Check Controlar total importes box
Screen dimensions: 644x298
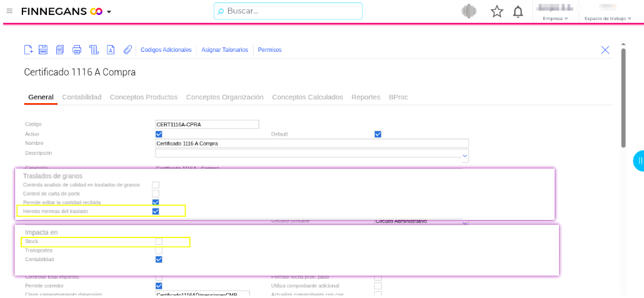tap(159, 277)
